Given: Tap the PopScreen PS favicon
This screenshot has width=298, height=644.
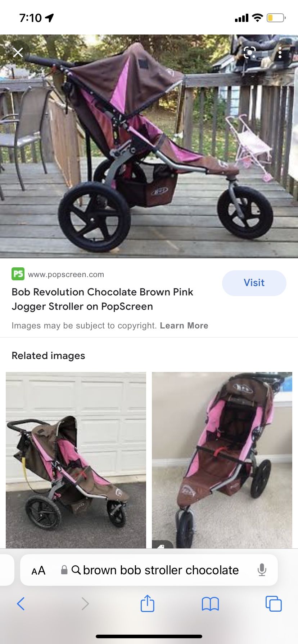Looking at the screenshot, I should click(18, 274).
